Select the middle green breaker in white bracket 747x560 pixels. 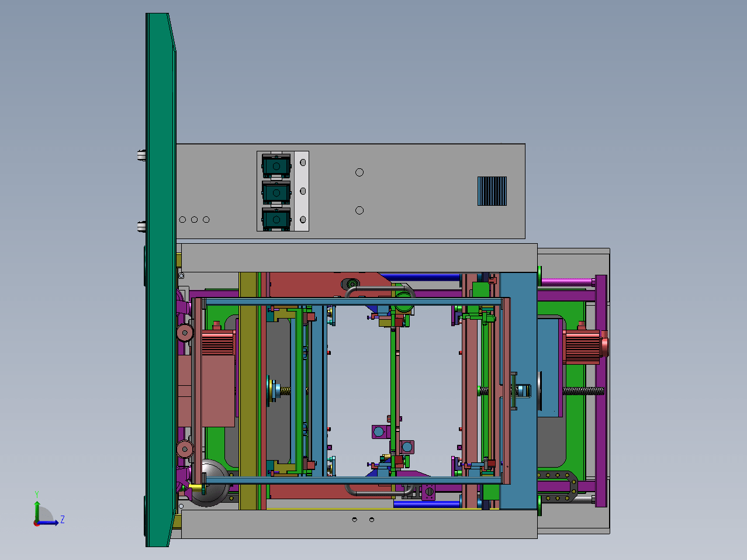click(x=276, y=192)
